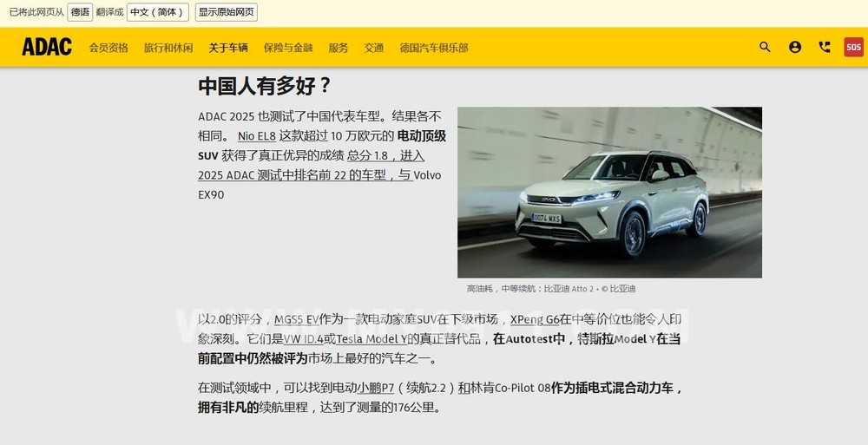Viewport: 868px width, 445px height.
Task: Follow the Nio EL8 link
Action: coord(256,136)
